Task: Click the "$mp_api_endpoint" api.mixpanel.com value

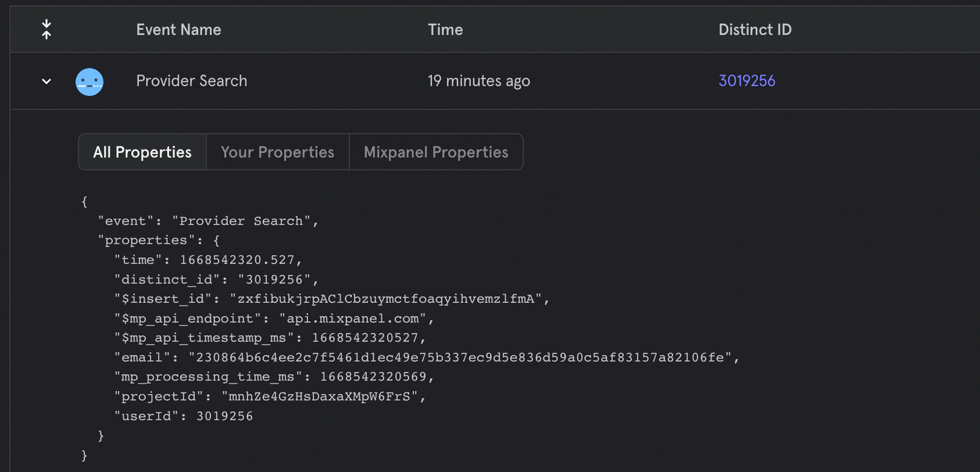Action: [x=352, y=319]
